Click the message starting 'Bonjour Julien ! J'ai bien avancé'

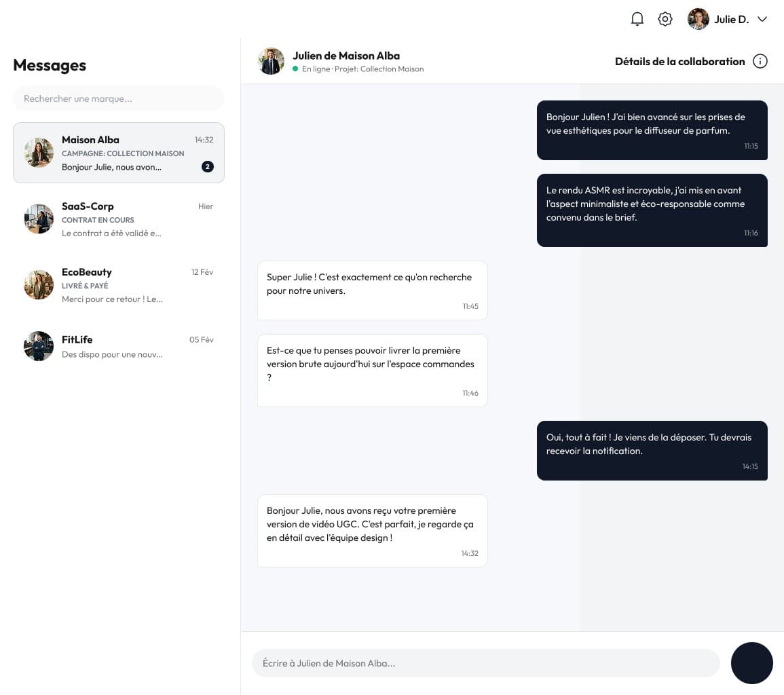(652, 130)
